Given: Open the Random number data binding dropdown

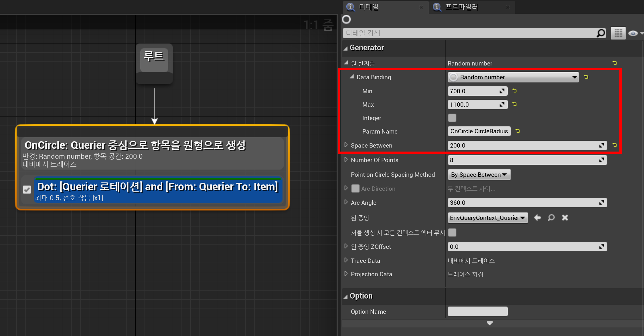Looking at the screenshot, I should click(x=513, y=77).
